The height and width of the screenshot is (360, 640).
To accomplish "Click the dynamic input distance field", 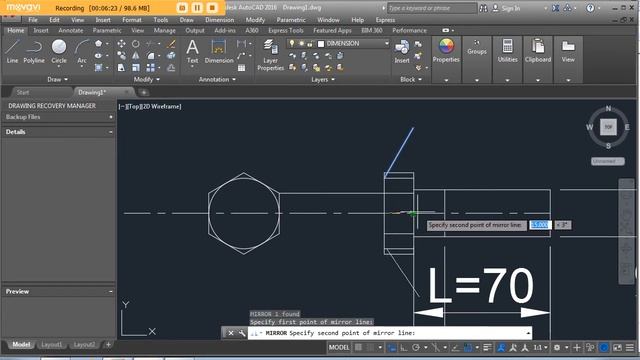I will click(540, 224).
